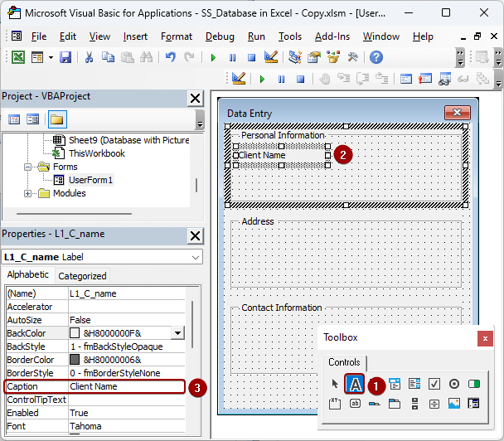Open the BackColor value dropdown arrow
Image resolution: width=504 pixels, height=441 pixels.
coord(177,333)
